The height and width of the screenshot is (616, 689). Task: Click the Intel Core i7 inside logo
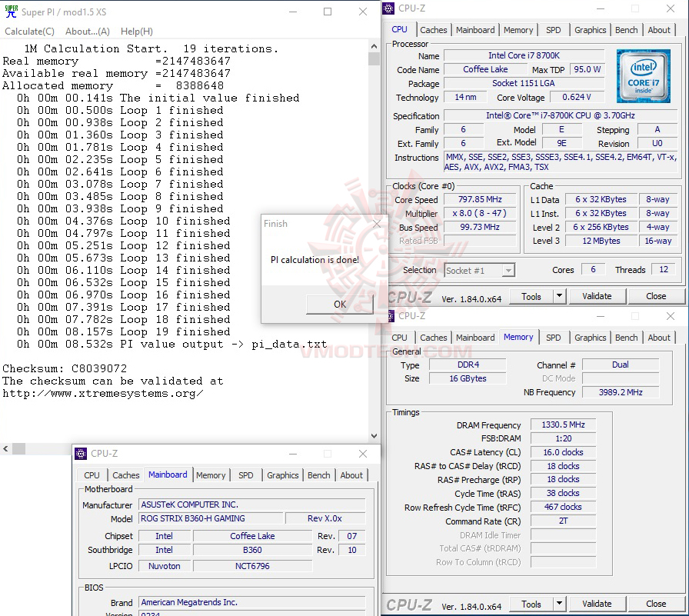[643, 75]
